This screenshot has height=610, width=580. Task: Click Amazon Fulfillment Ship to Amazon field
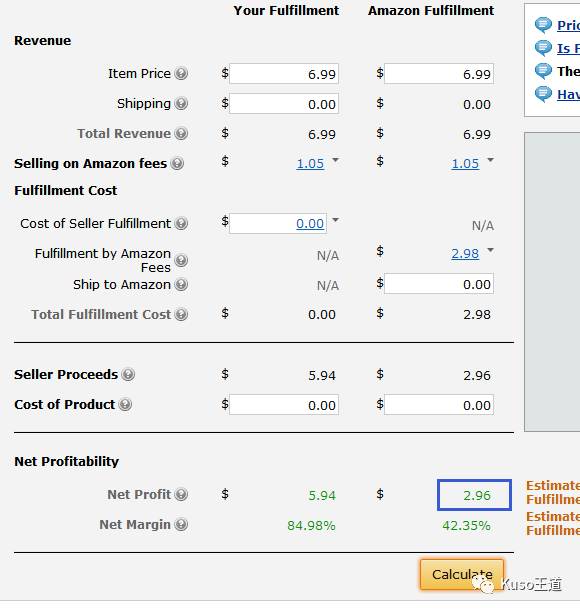tap(439, 284)
